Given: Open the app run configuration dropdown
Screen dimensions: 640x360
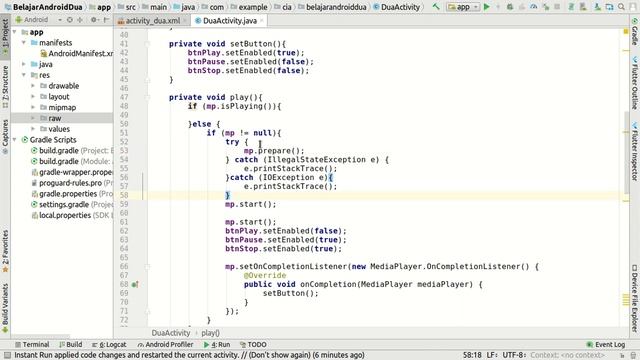Looking at the screenshot, I should click(x=462, y=7).
